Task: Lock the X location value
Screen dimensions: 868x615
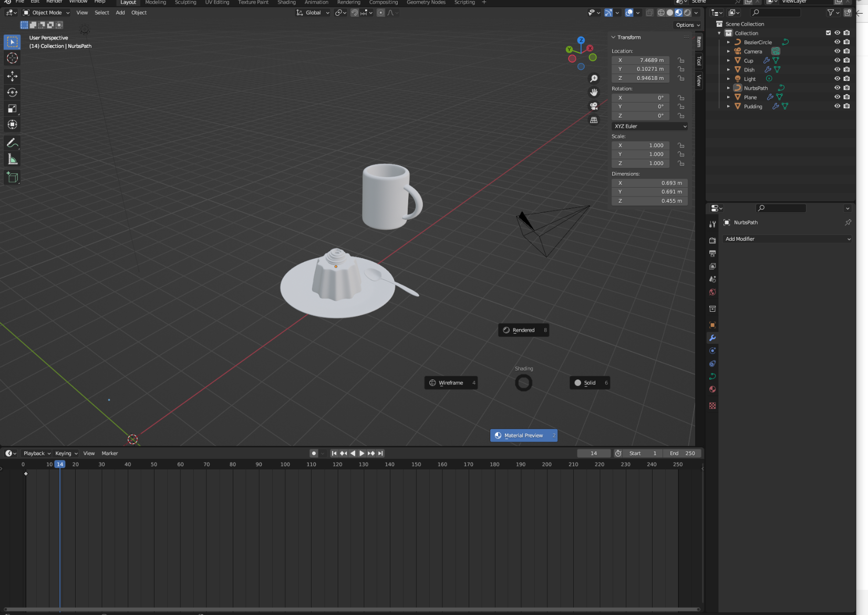Action: click(681, 60)
